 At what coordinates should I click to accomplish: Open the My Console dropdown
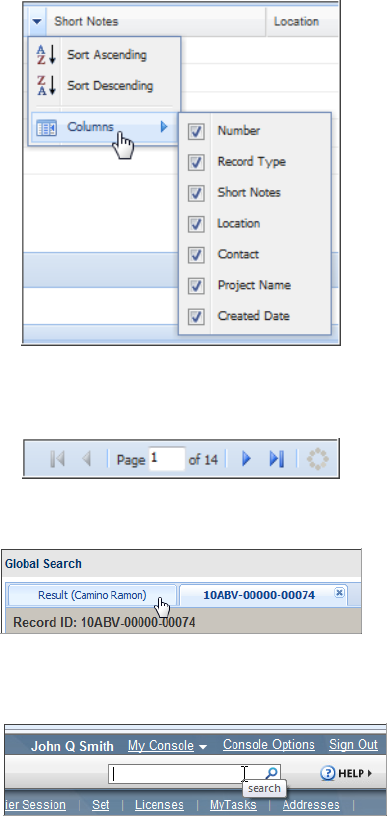(167, 746)
